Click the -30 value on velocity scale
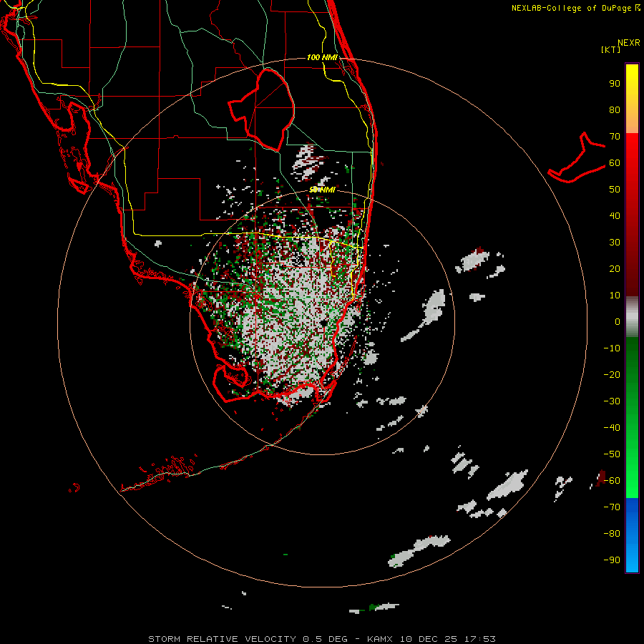This screenshot has height=644, width=644. 612,401
